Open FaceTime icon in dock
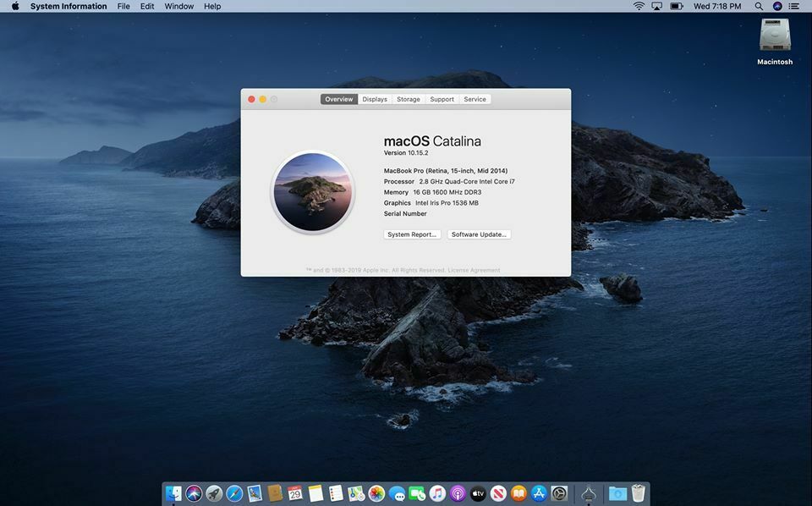This screenshot has width=812, height=506. click(417, 493)
